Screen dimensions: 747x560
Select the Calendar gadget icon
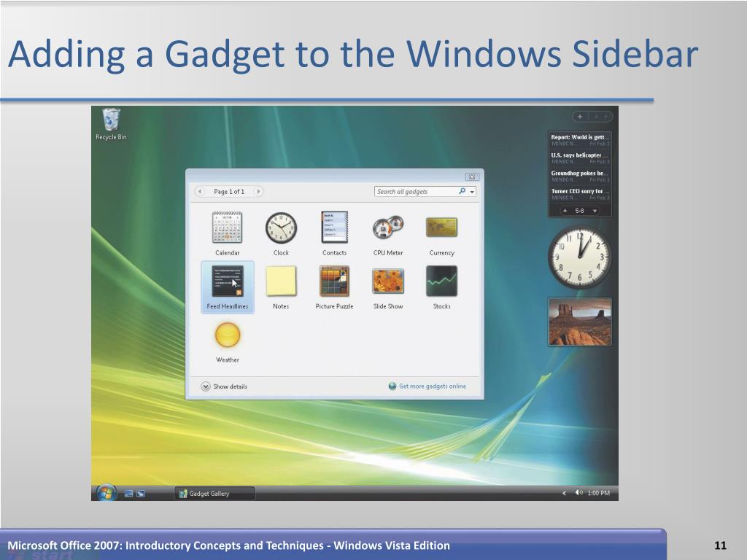(228, 227)
